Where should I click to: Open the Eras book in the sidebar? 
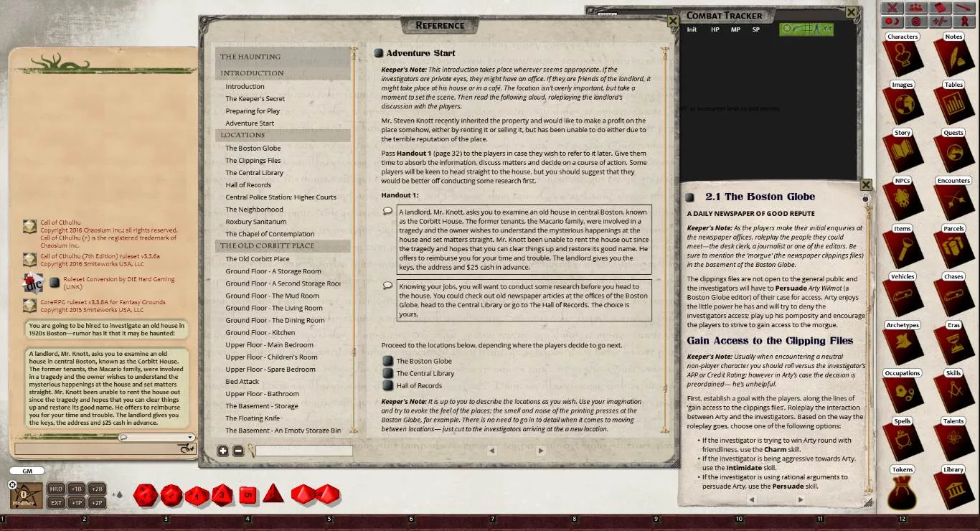coord(953,344)
